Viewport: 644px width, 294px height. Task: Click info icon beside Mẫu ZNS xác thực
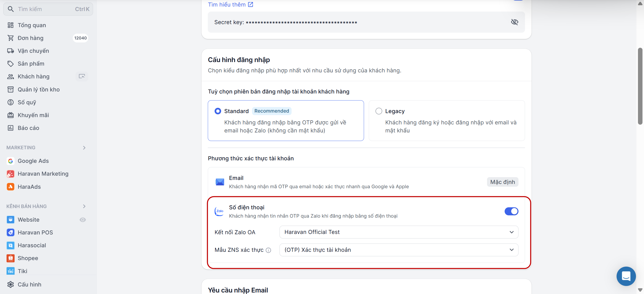tap(268, 250)
